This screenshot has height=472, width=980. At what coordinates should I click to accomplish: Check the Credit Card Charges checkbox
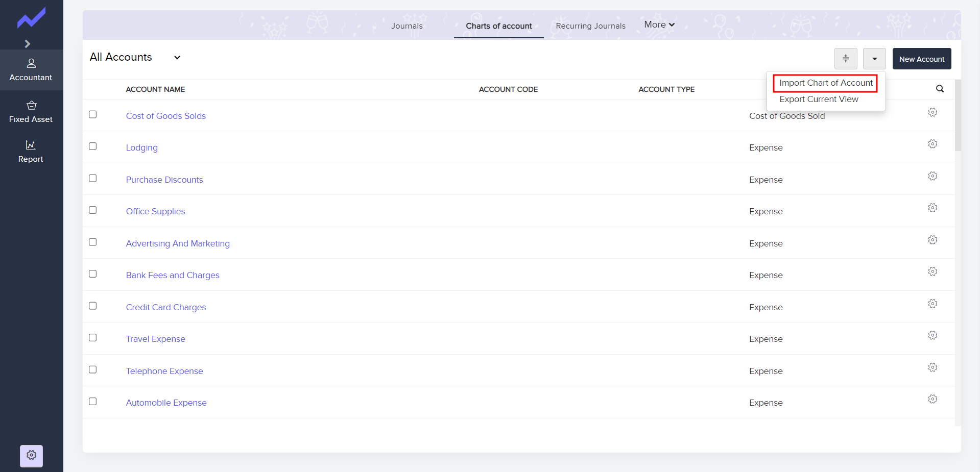pos(92,306)
